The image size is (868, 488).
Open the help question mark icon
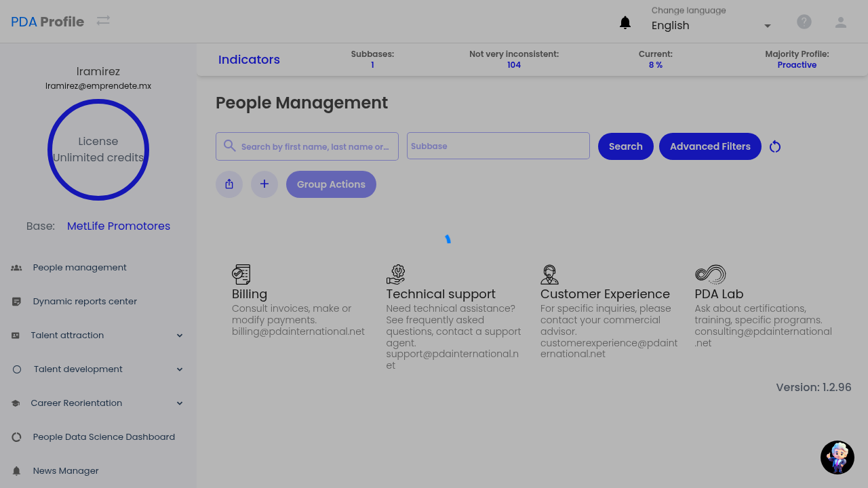click(804, 22)
